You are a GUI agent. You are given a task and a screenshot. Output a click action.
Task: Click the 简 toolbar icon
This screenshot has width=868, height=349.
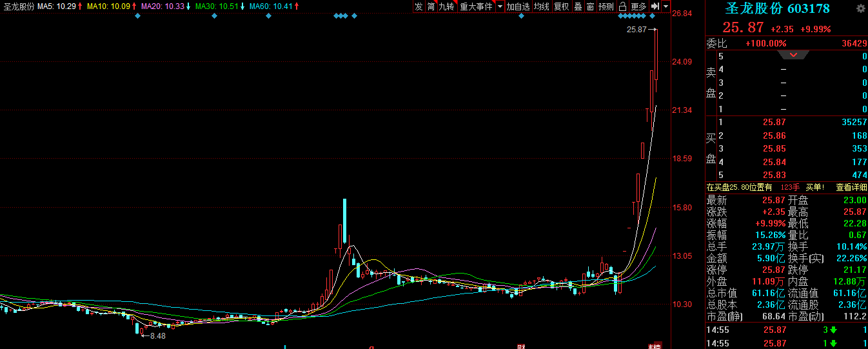pos(431,6)
